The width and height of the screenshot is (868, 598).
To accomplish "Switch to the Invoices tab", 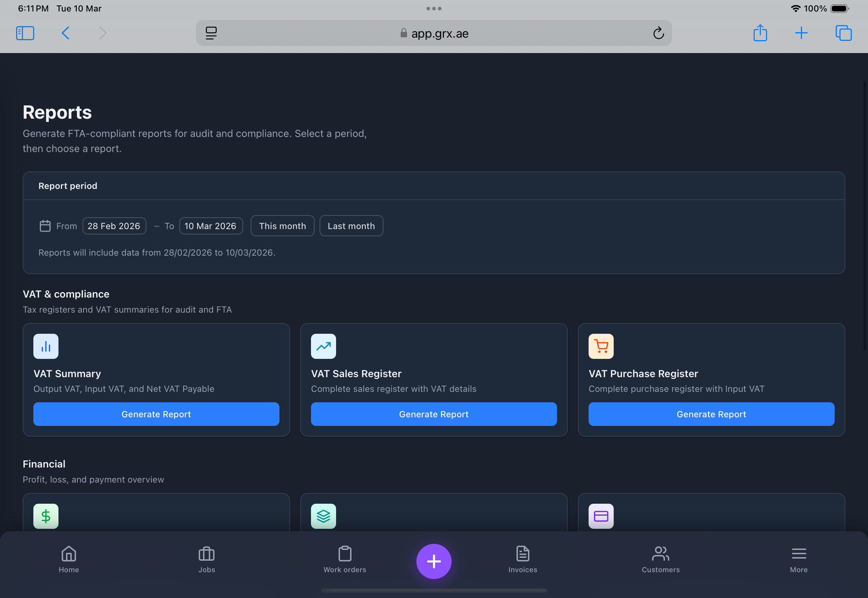I will [x=523, y=559].
